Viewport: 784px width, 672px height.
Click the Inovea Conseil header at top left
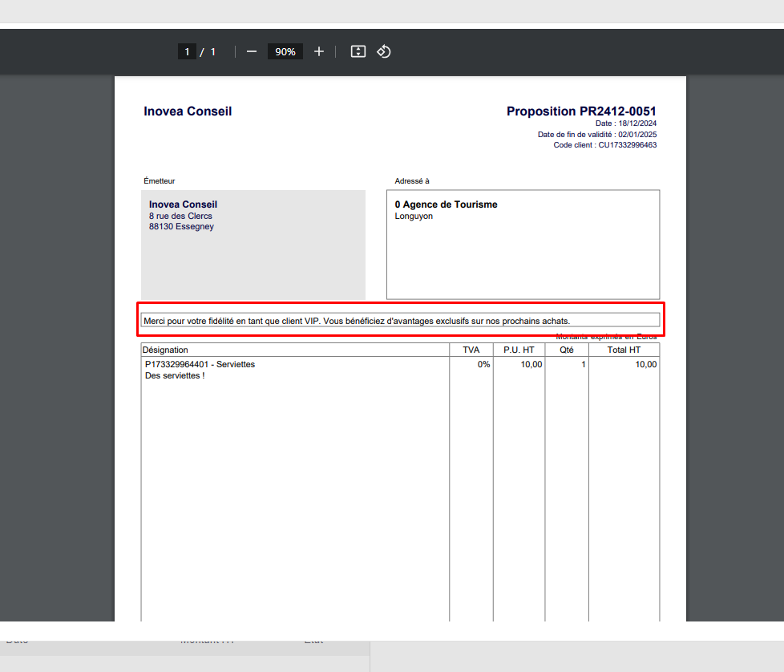tap(188, 111)
